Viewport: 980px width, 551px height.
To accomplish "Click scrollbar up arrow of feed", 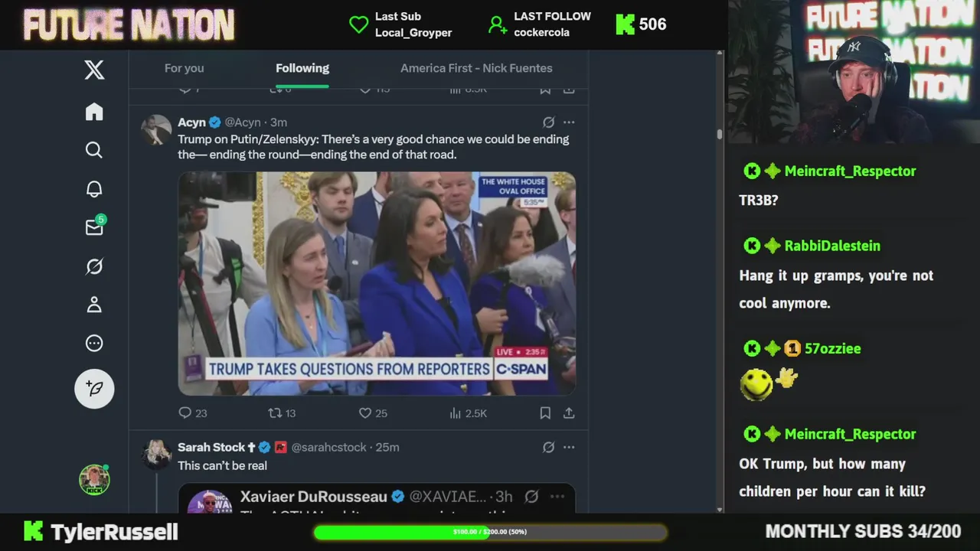I will 720,54.
